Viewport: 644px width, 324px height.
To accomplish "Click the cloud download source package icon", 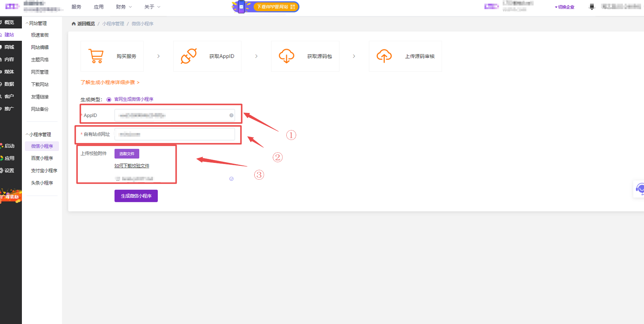I will (x=286, y=56).
